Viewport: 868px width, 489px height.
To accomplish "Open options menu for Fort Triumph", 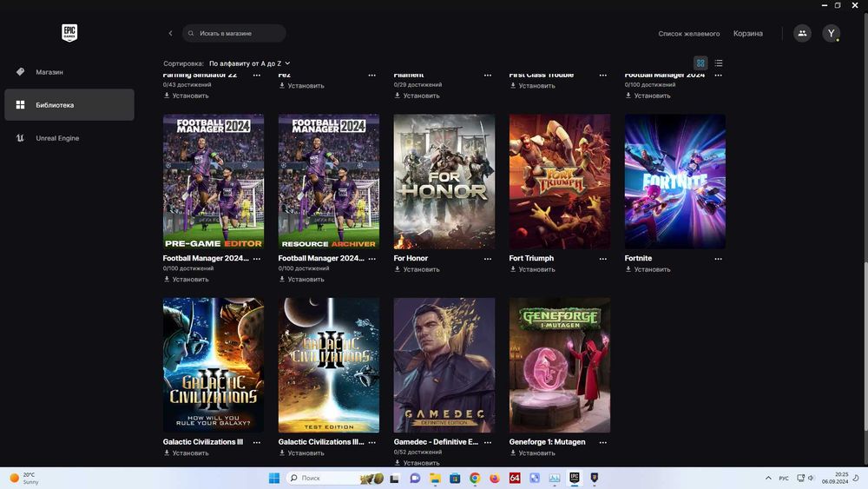I will pyautogui.click(x=603, y=259).
